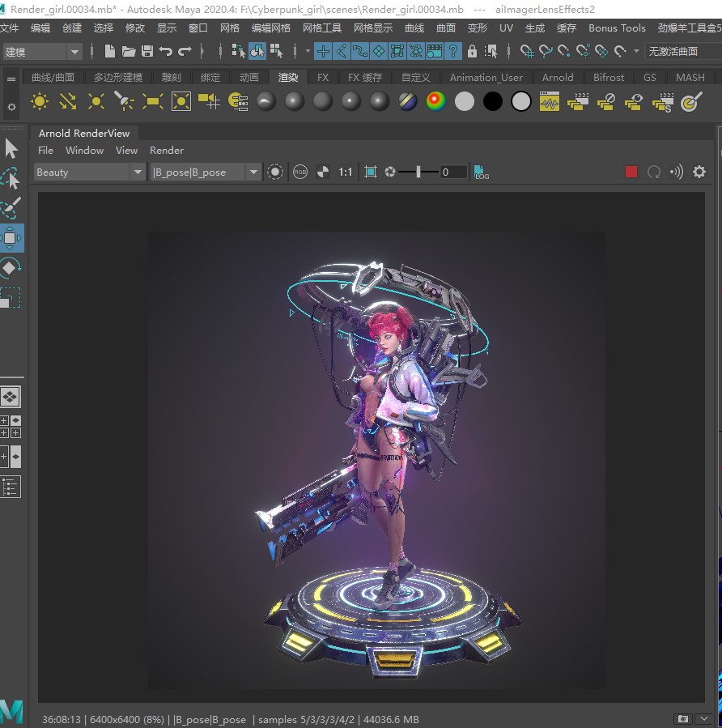Toggle the joints selection mask
Viewport: 722px width, 728px height.
click(x=342, y=50)
